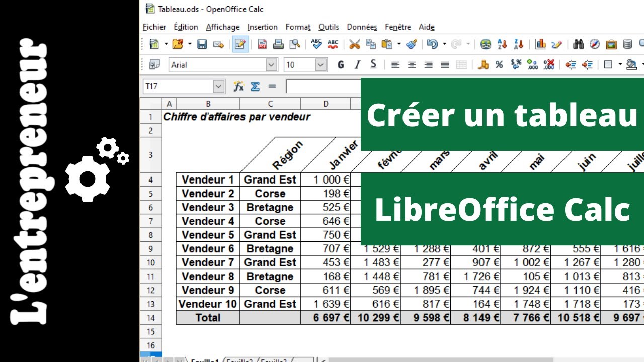Viewport: 644px width, 362px height.
Task: Click the Print file directly icon
Action: pyautogui.click(x=278, y=44)
